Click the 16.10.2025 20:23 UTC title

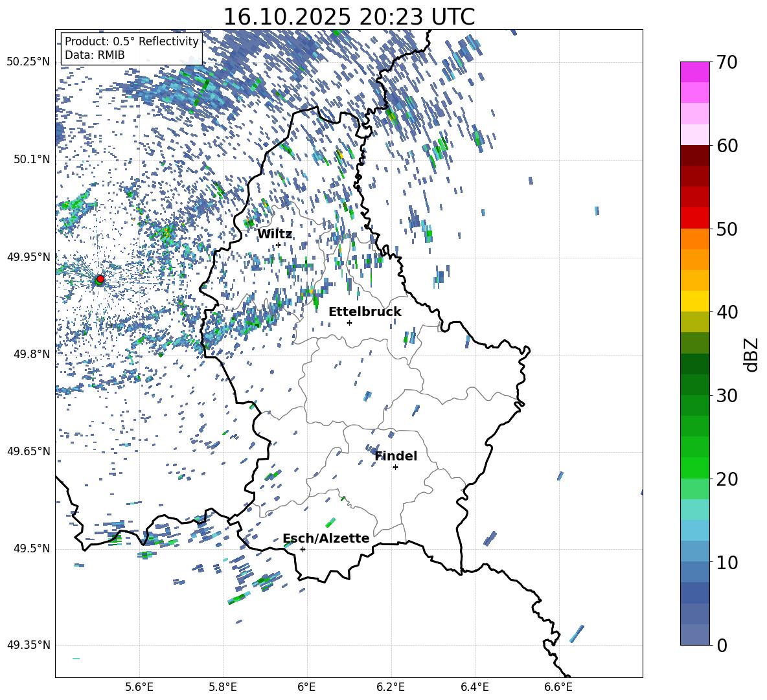[349, 17]
